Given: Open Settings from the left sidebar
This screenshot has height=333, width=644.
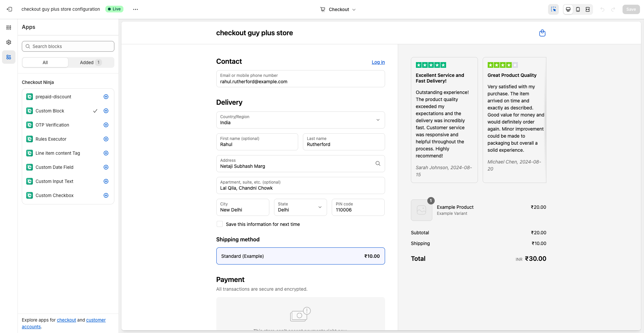Looking at the screenshot, I should (9, 42).
